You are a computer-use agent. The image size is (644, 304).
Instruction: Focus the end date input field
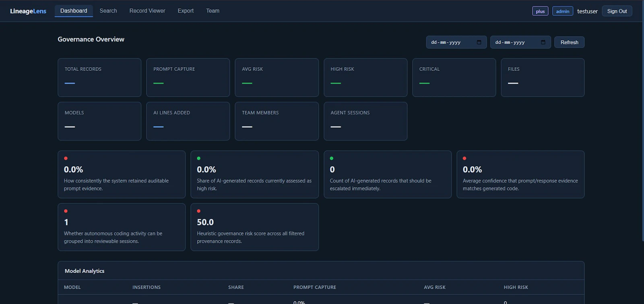(520, 42)
